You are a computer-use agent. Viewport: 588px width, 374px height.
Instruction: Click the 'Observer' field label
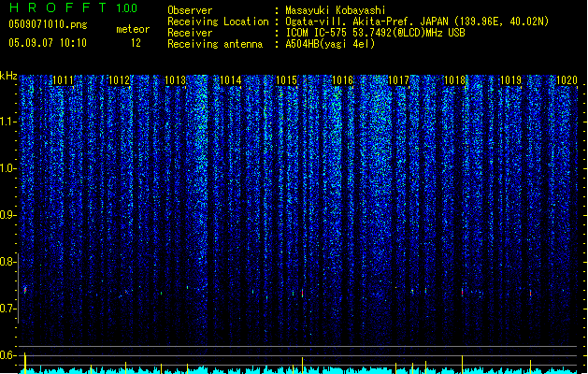click(190, 10)
